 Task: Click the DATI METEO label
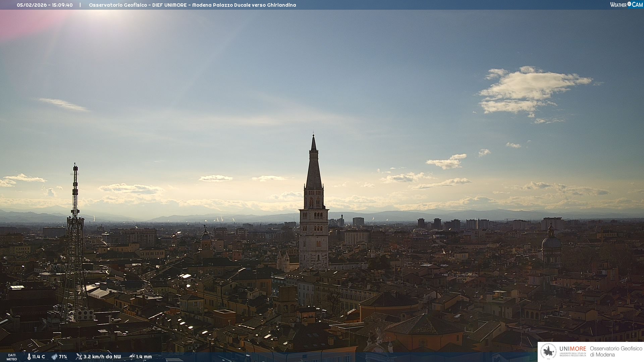click(12, 357)
